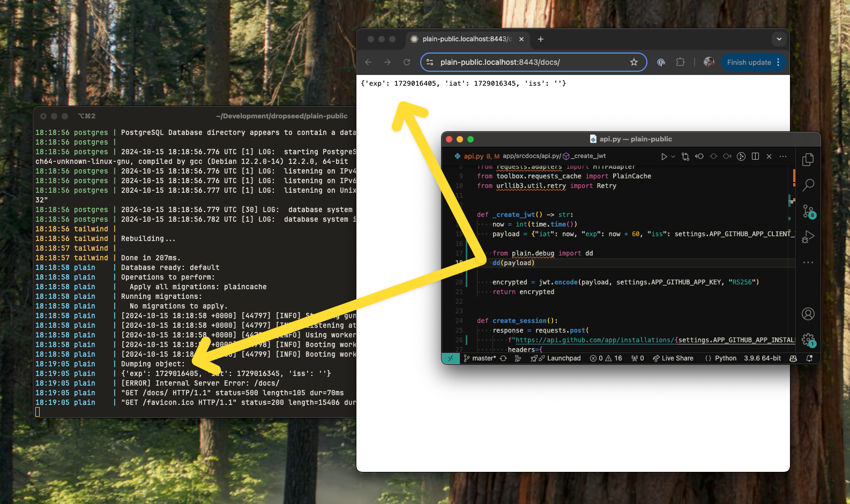Screen dimensions: 850x504
Task: Open the editor More Actions ellipsis menu
Action: tap(783, 156)
